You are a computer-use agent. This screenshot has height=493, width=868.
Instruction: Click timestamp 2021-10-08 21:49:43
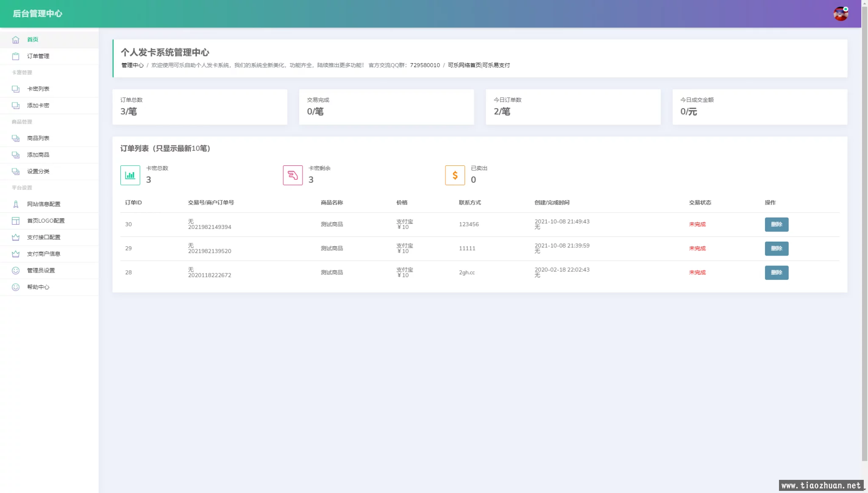pyautogui.click(x=562, y=222)
